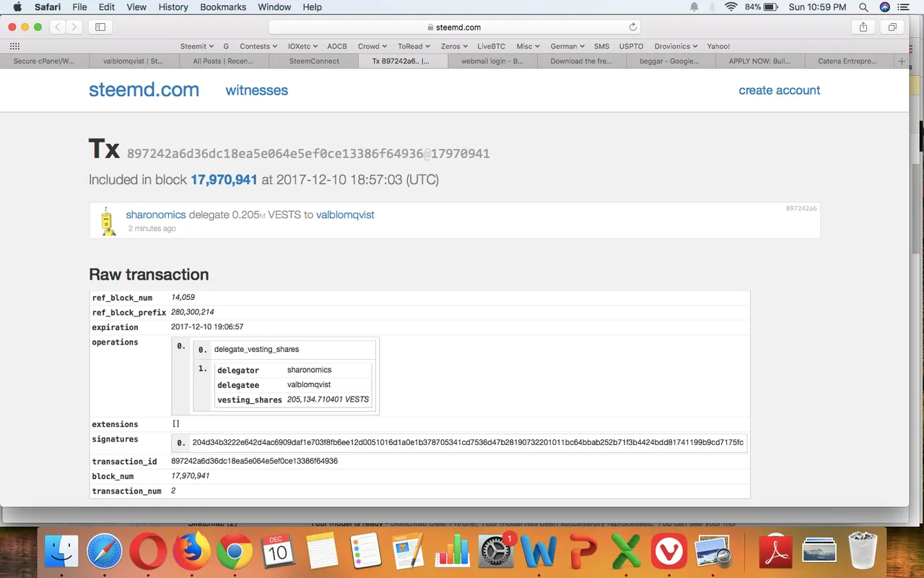Open Reminders app in Dock

click(365, 553)
